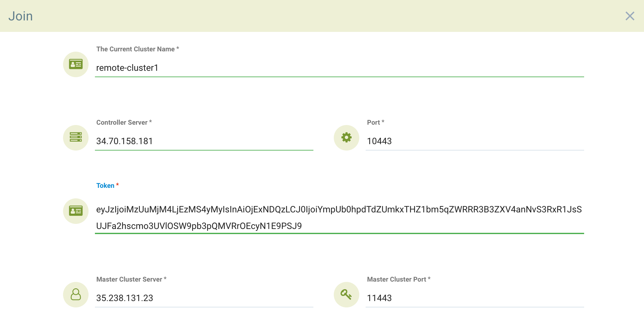Click the user icon beside Master Cluster Server
644x317 pixels.
pyautogui.click(x=76, y=294)
